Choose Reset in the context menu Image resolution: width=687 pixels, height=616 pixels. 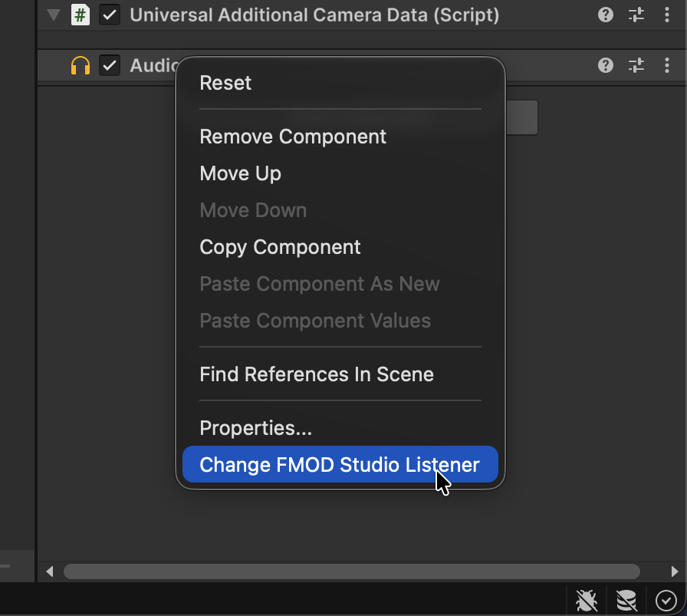click(x=340, y=83)
